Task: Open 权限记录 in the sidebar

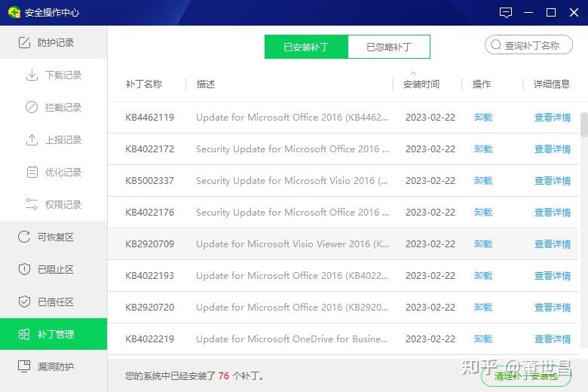Action: coord(54,204)
